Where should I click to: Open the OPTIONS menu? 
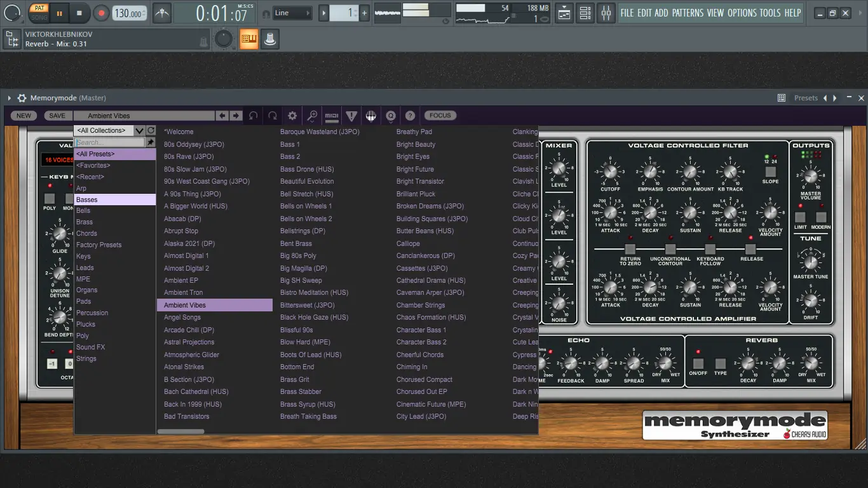742,13
